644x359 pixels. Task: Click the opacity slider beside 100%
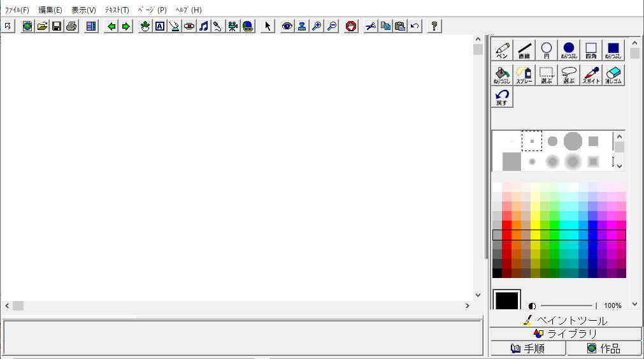pyautogui.click(x=568, y=305)
